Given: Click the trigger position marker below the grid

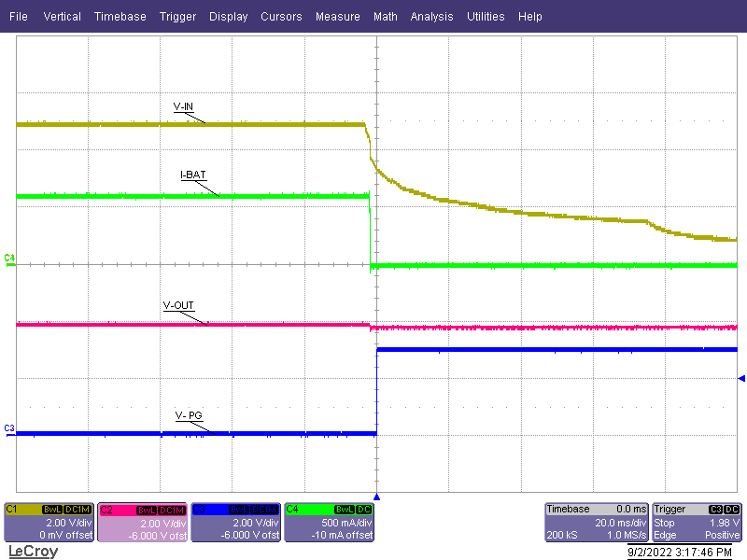Looking at the screenshot, I should pos(376,497).
